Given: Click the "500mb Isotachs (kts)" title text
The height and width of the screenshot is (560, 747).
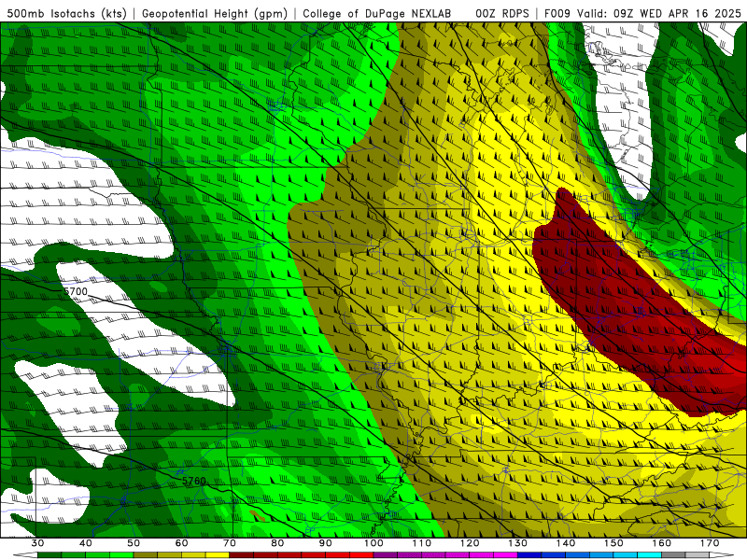Looking at the screenshot, I should (x=67, y=13).
